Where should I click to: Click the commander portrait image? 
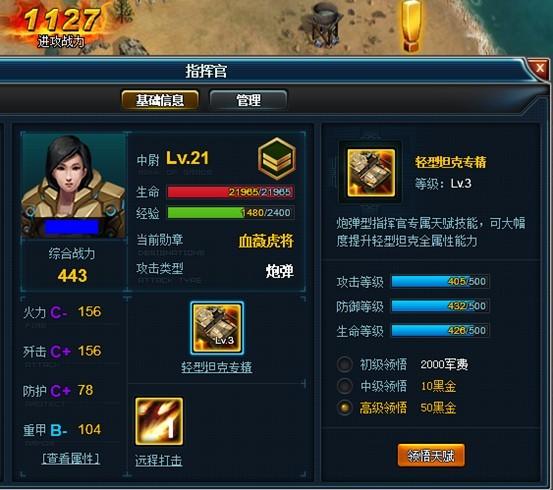73,186
